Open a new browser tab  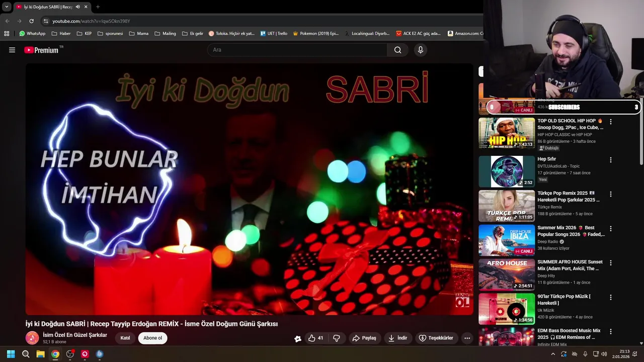point(98,7)
